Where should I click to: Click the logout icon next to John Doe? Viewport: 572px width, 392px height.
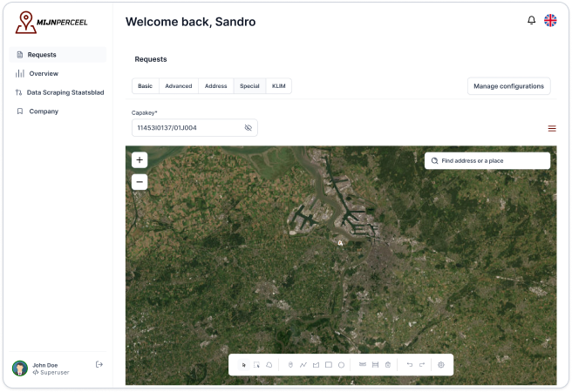[x=99, y=364]
